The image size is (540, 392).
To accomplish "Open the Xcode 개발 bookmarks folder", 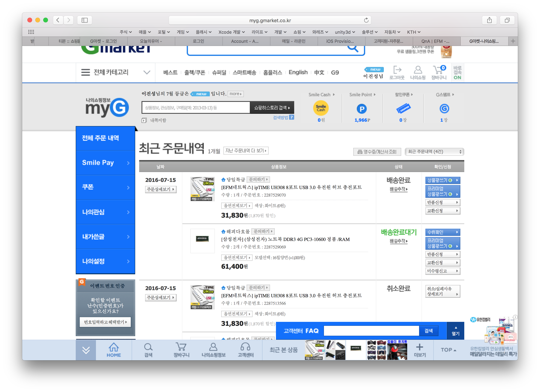I will click(231, 32).
